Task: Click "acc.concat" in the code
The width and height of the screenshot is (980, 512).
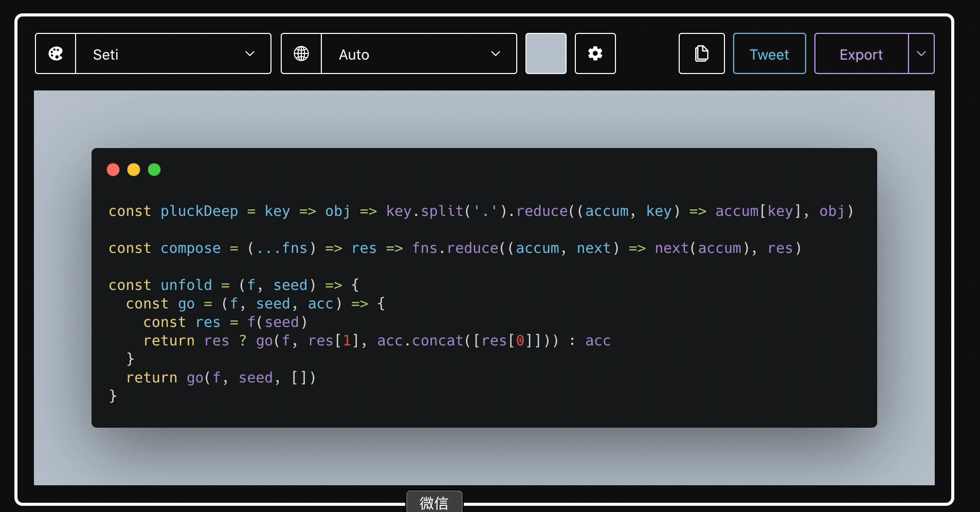Action: pos(421,341)
